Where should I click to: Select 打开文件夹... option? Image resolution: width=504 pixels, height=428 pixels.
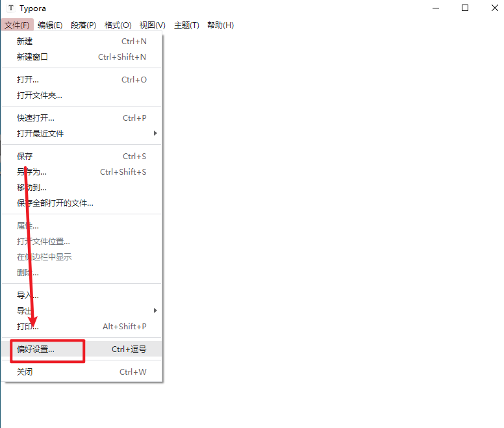coord(40,95)
